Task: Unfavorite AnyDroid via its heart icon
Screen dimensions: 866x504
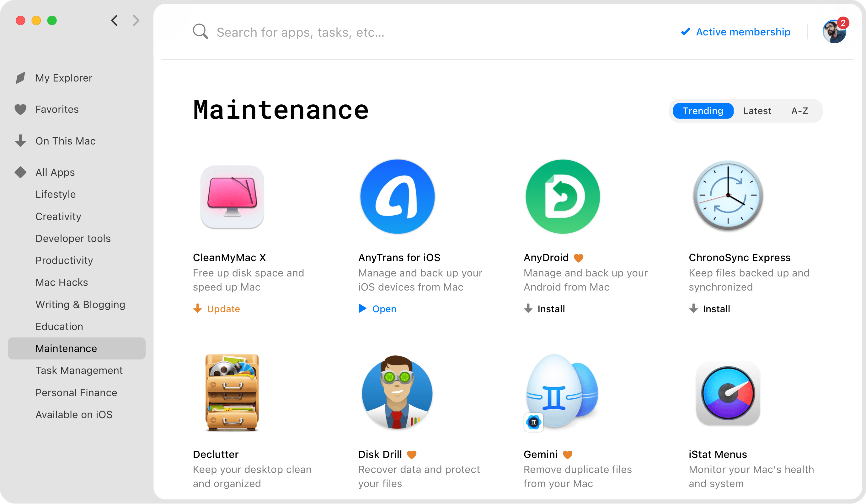Action: 578,258
